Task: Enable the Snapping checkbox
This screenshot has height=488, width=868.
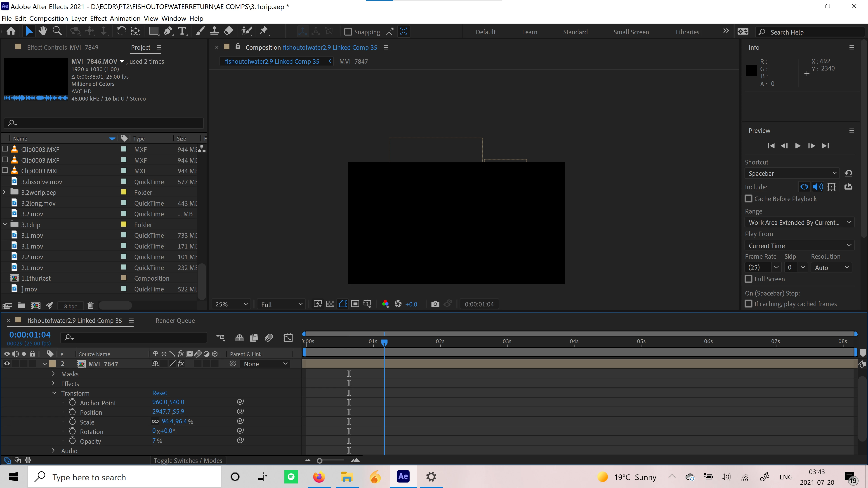Action: click(x=348, y=32)
